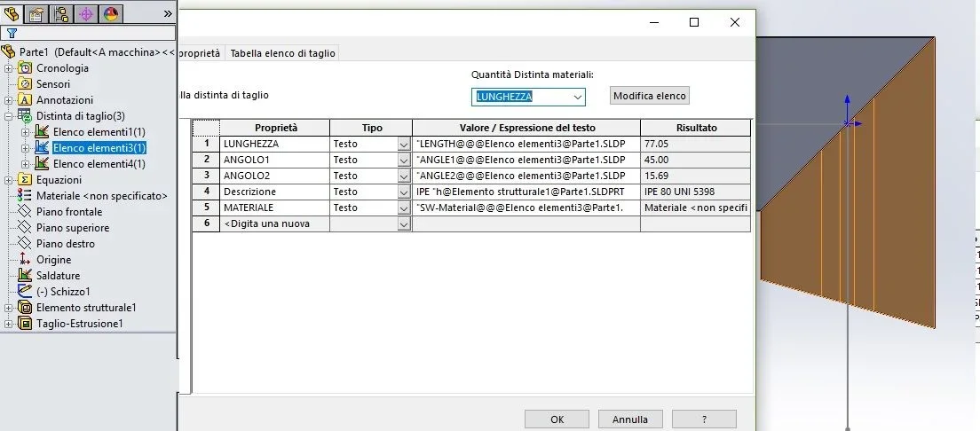Viewport: 980px width, 431px height.
Task: Confirm the dialog with the OK button
Action: pyautogui.click(x=557, y=419)
